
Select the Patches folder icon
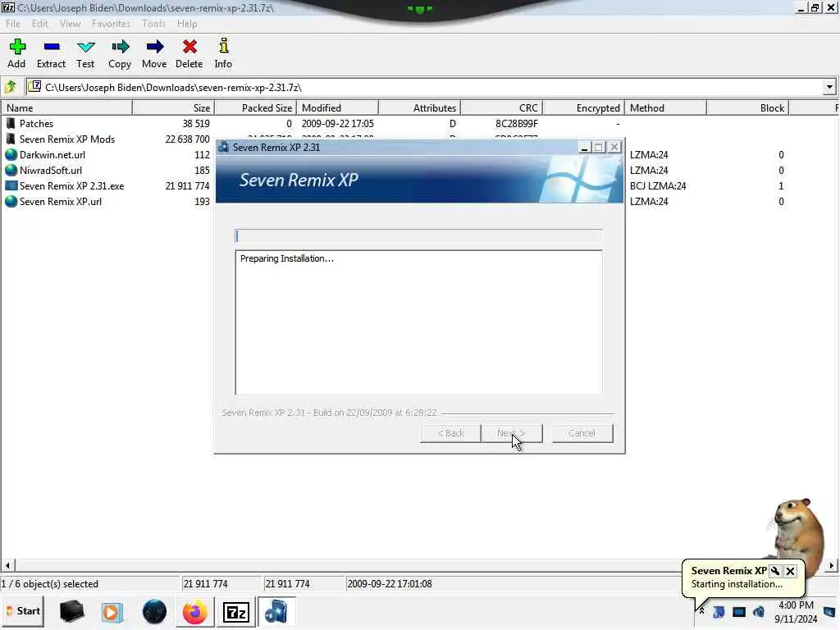click(11, 123)
